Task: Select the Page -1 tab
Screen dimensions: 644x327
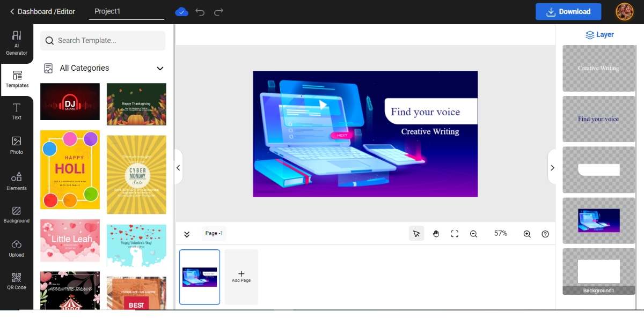Action: pos(213,233)
